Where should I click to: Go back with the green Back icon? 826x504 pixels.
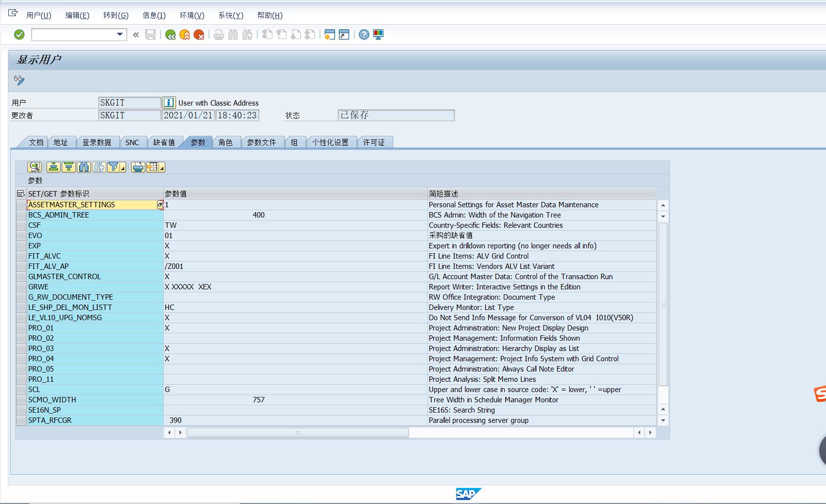(x=170, y=34)
